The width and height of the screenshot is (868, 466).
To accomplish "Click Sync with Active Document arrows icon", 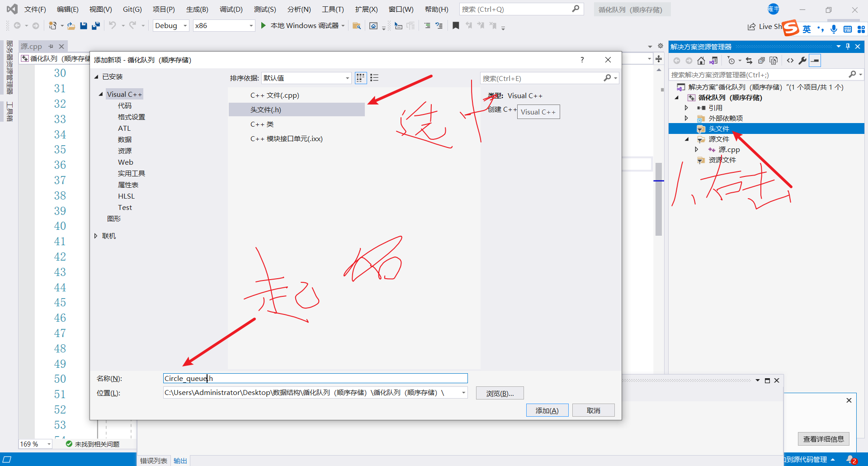I will tap(749, 61).
